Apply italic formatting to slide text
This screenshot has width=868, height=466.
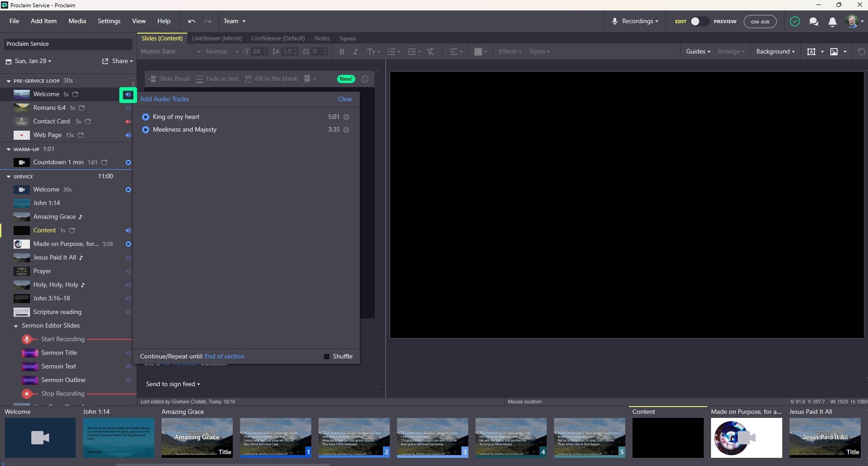click(x=356, y=52)
